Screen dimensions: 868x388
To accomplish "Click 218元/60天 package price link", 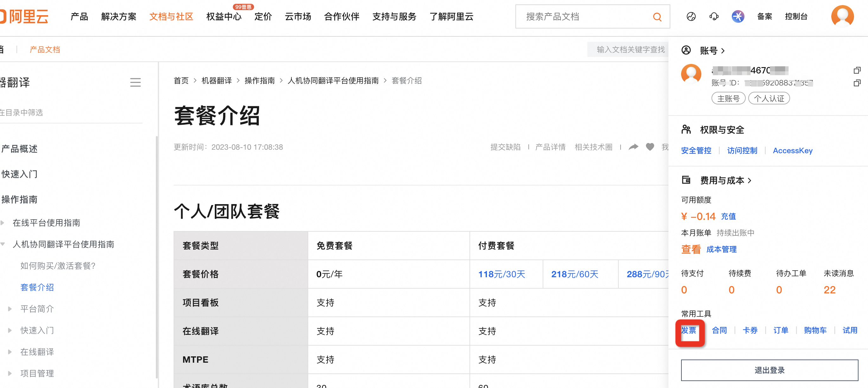I will (575, 274).
